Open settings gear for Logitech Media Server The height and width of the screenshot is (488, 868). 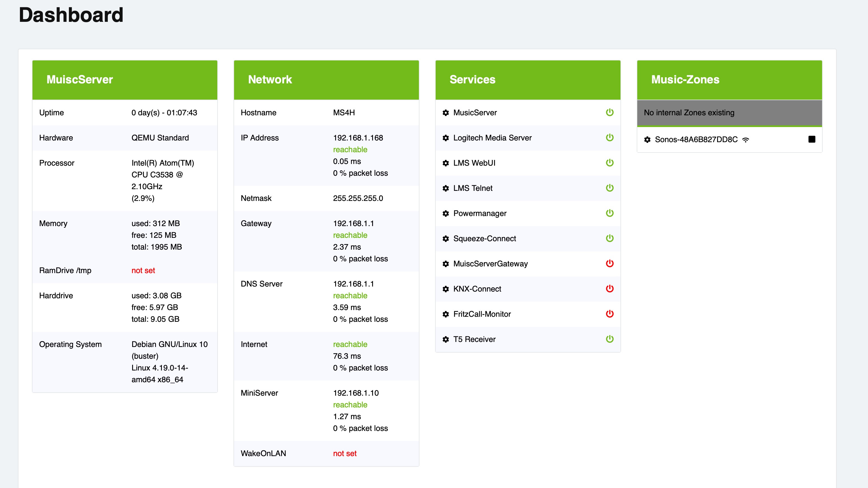click(445, 138)
